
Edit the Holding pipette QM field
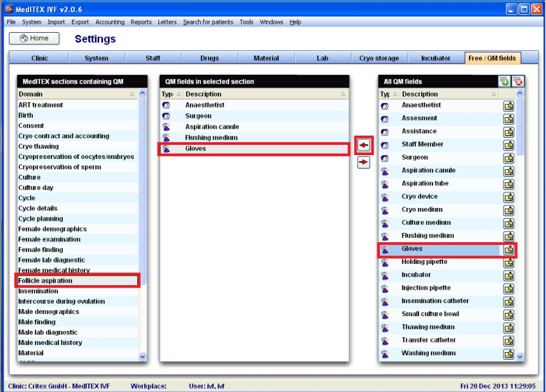[509, 263]
